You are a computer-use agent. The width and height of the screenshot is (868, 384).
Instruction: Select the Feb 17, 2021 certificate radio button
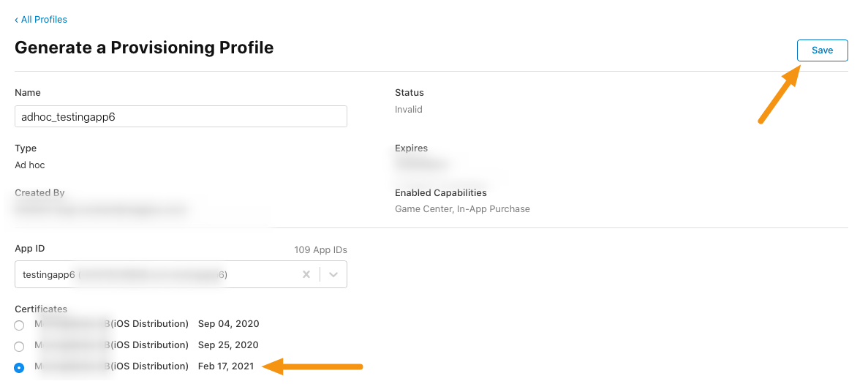tap(19, 367)
